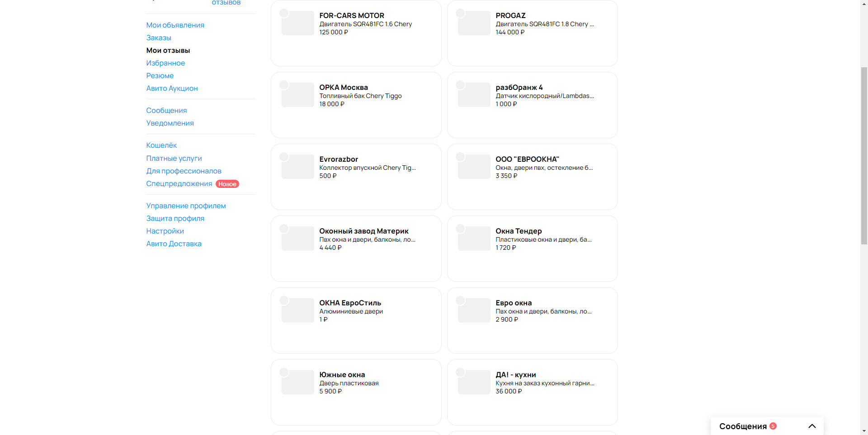Open Мои объявления in the sidebar
The width and height of the screenshot is (868, 435).
tap(175, 25)
